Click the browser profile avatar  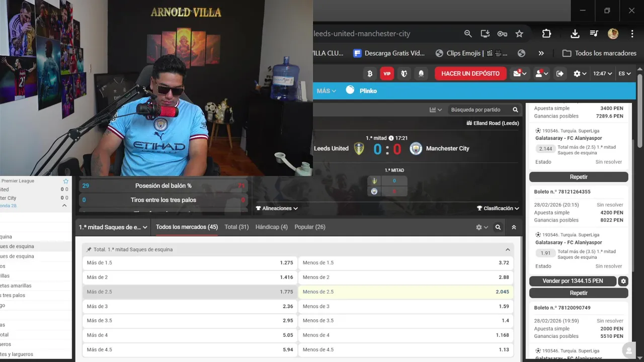(613, 34)
